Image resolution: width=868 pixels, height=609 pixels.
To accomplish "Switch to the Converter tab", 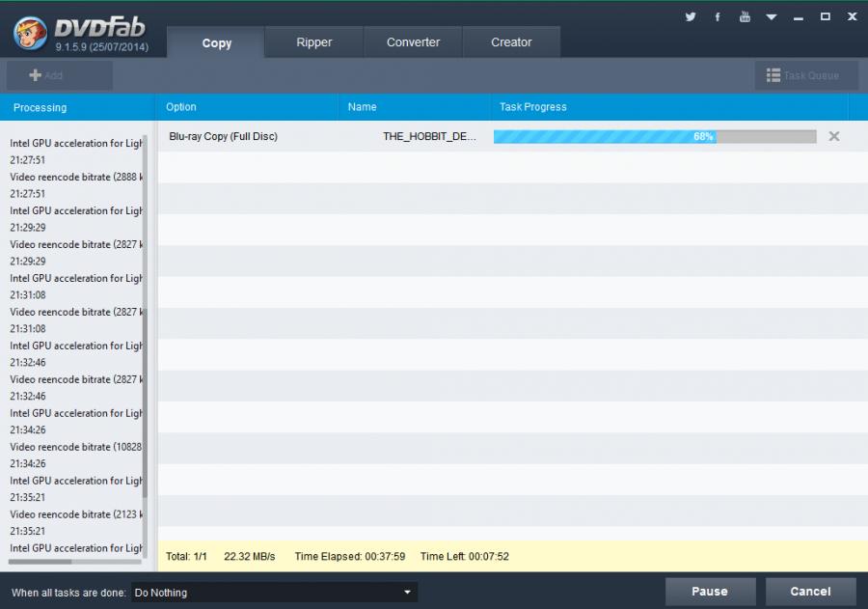I will [x=413, y=42].
